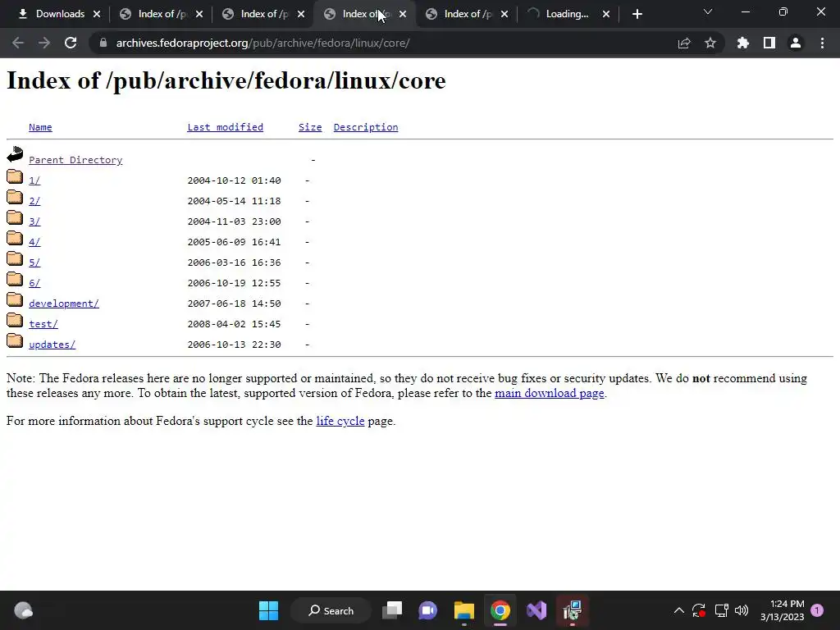This screenshot has width=840, height=630.
Task: Click Chrome icon in taskbar
Action: pos(500,610)
